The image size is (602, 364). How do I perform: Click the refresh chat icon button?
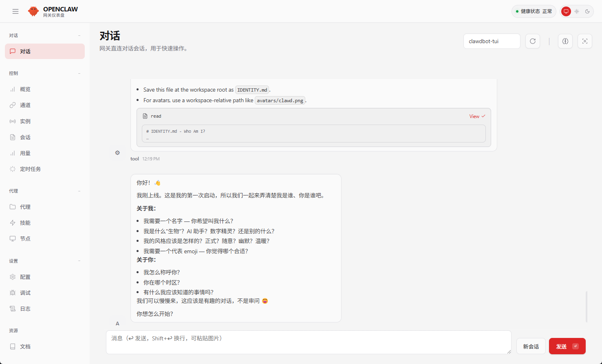(532, 41)
